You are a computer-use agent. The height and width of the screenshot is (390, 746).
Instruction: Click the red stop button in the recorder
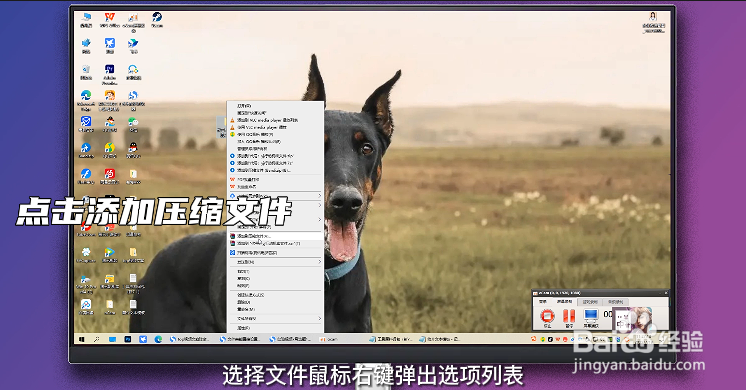point(547,317)
